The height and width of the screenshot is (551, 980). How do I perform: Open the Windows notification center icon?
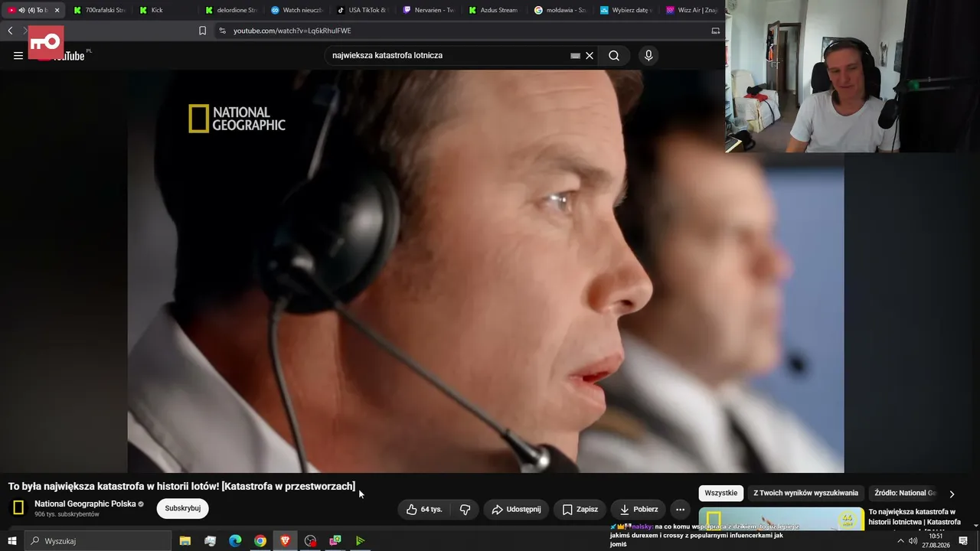(x=963, y=541)
